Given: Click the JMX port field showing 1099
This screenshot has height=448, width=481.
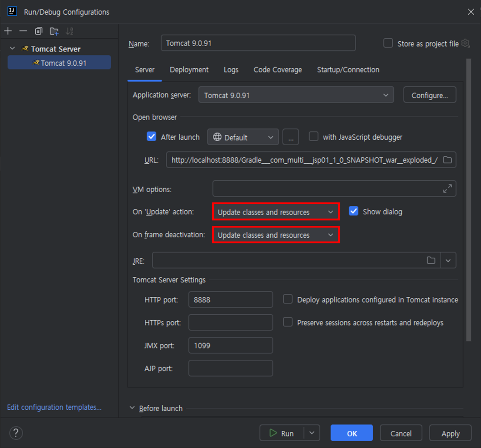Looking at the screenshot, I should coord(231,345).
